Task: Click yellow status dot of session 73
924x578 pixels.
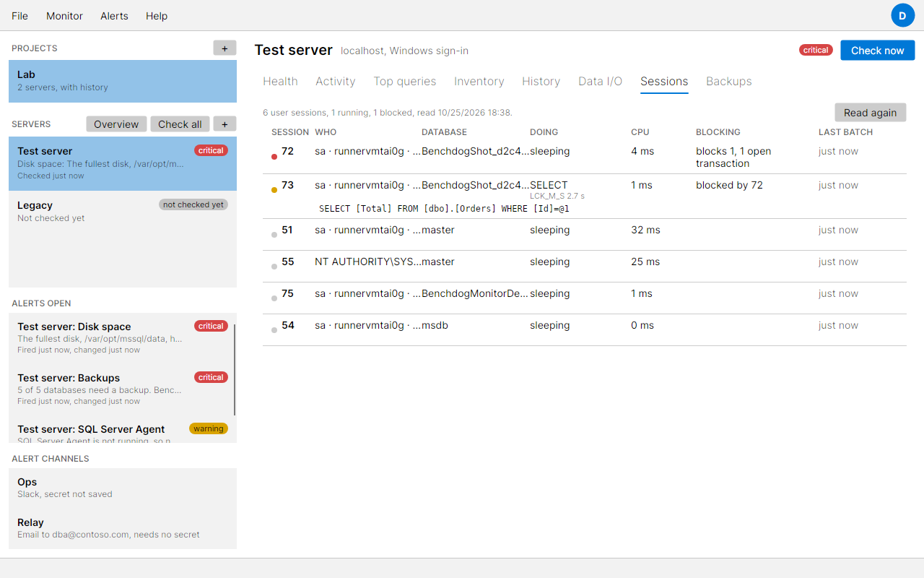Action: click(274, 190)
